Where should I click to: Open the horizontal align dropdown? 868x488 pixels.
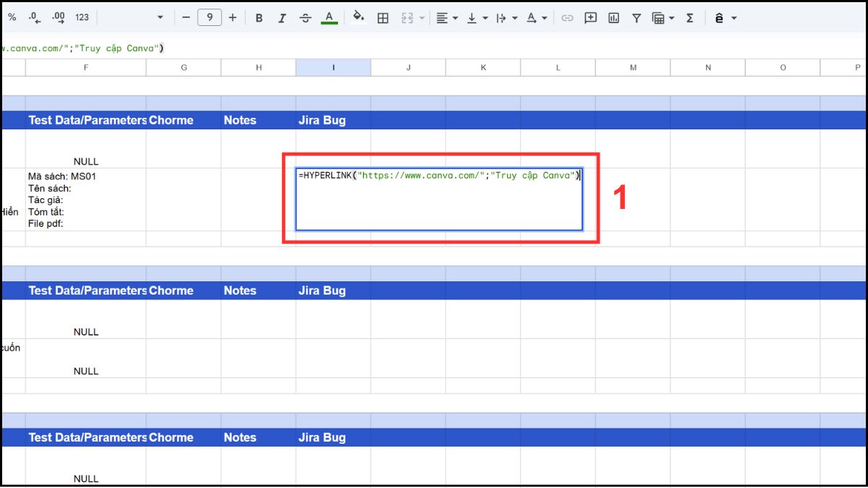(x=454, y=17)
